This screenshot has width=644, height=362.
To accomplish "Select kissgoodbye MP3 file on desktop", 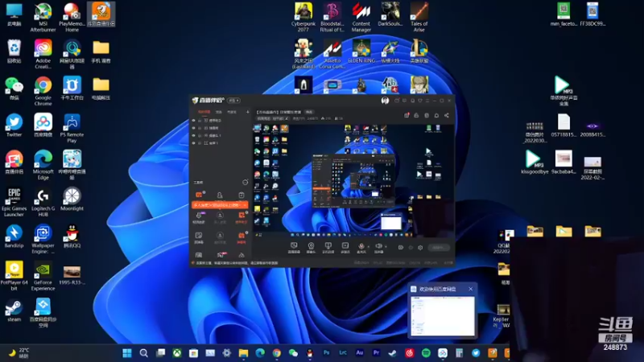I will point(535,162).
